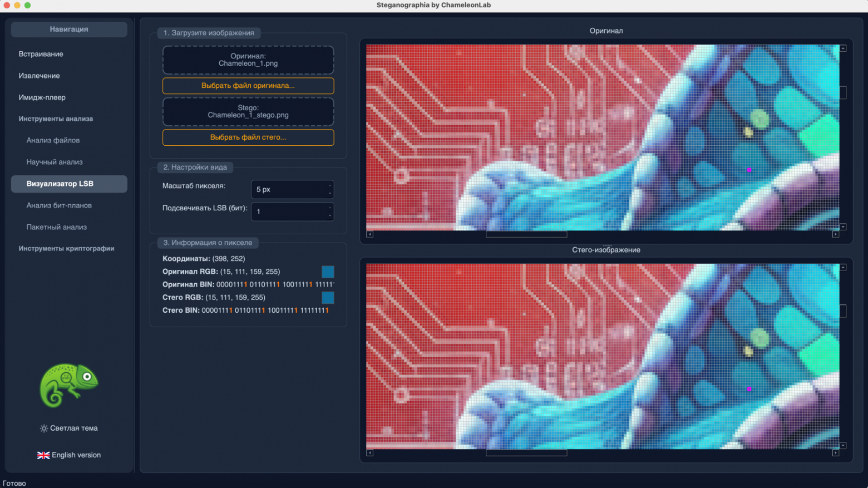The height and width of the screenshot is (488, 868).
Task: Increase the Подсвечивать LSB bit value
Action: tap(331, 209)
